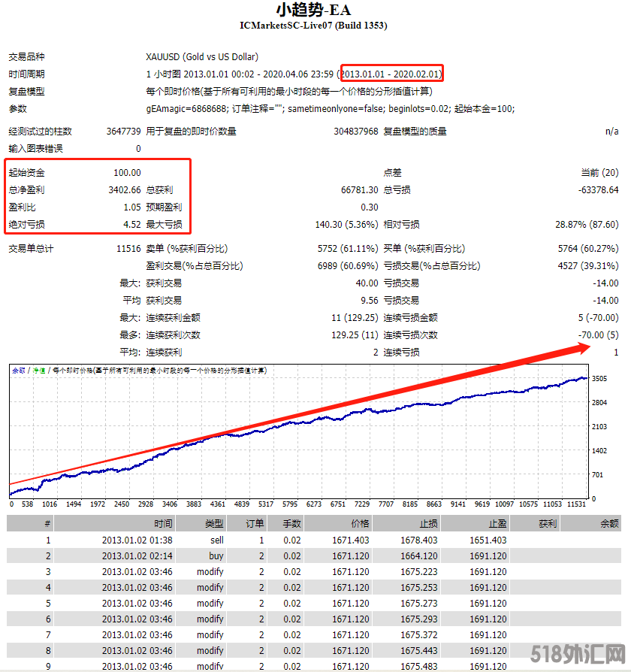Click the 小趋势-EA report title
Screen dimensions: 631x672
(313, 10)
